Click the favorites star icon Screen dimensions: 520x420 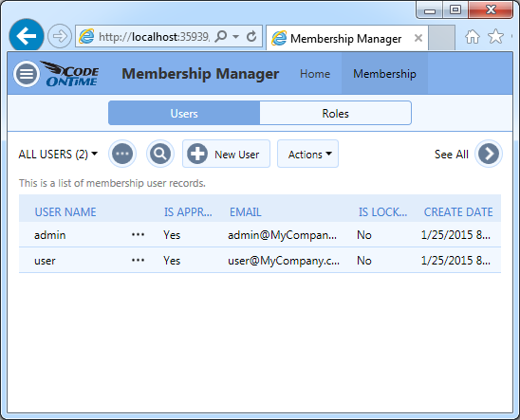pyautogui.click(x=495, y=36)
